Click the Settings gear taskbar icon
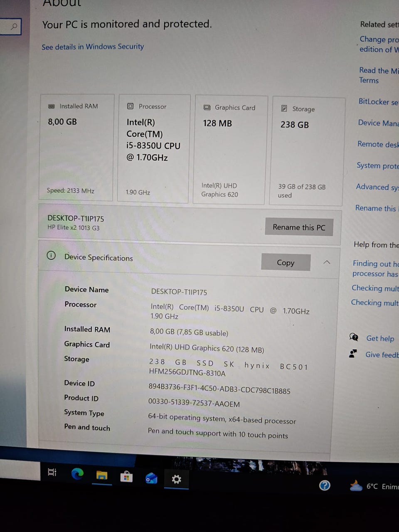This screenshot has width=399, height=532. pyautogui.click(x=176, y=480)
